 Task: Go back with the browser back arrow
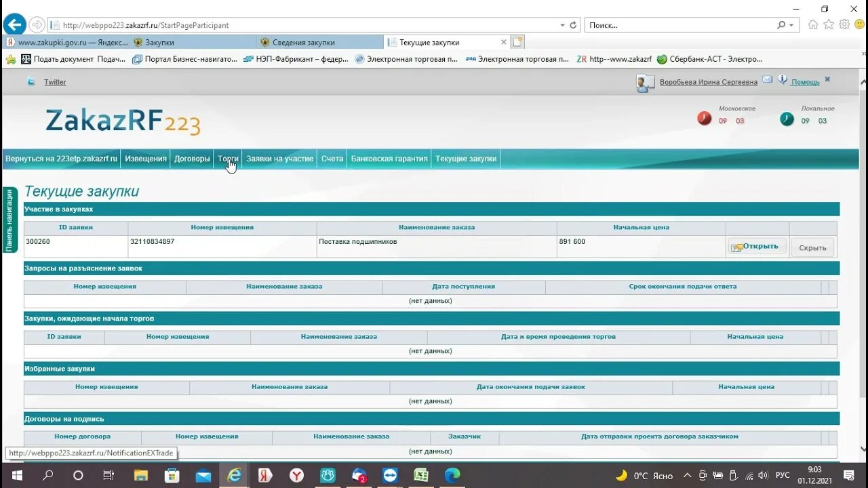point(14,25)
